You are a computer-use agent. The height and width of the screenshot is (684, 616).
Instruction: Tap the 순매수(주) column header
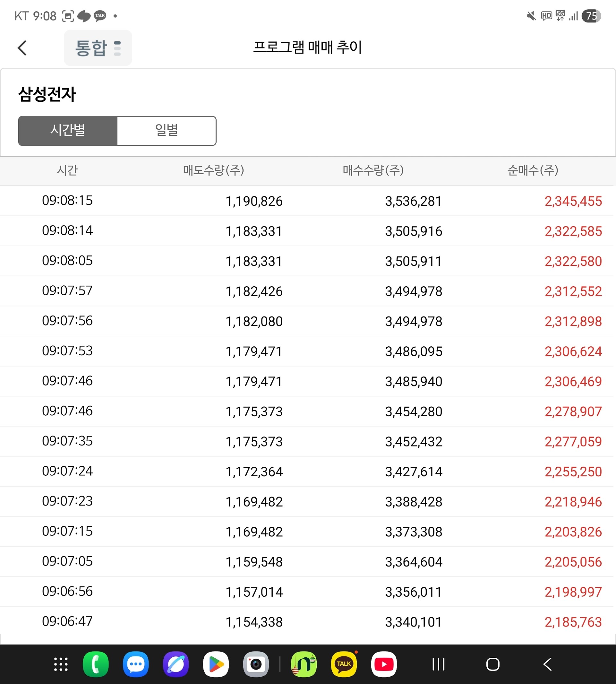tap(532, 170)
